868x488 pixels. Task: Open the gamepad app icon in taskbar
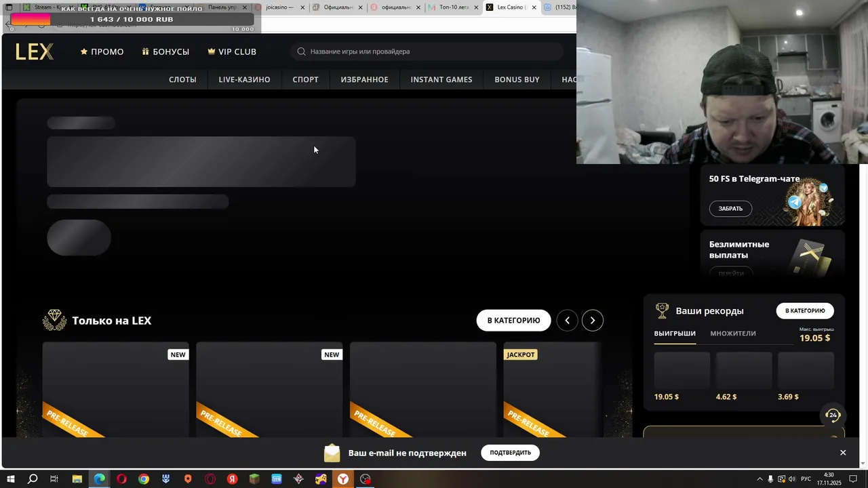321,479
